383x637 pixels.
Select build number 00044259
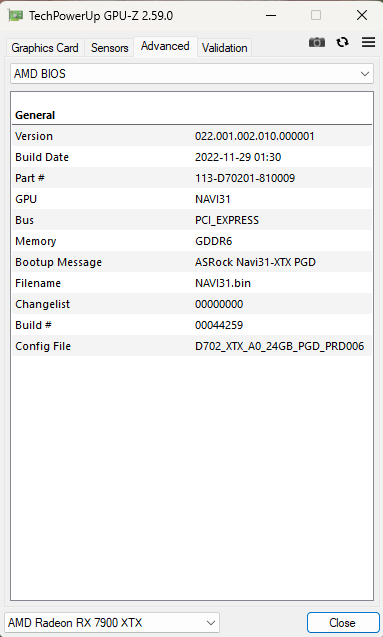point(219,325)
